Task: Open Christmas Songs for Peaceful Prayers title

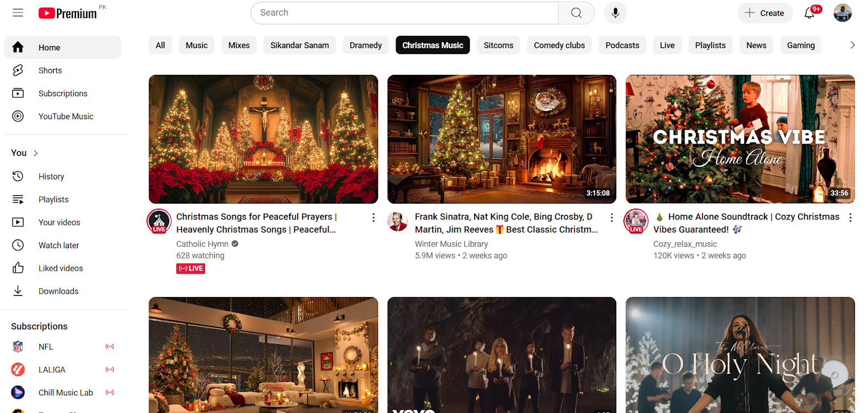Action: coord(257,223)
